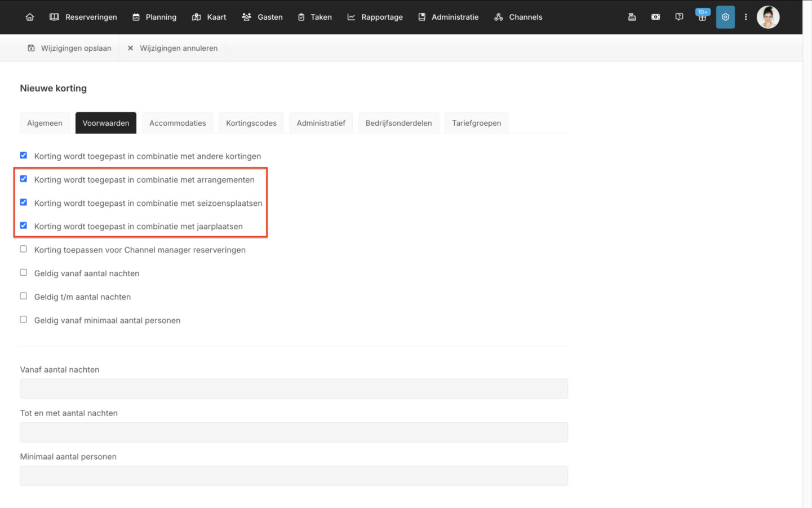Enable Channel manager reserveringen discount checkbox
The width and height of the screenshot is (812, 508).
24,249
